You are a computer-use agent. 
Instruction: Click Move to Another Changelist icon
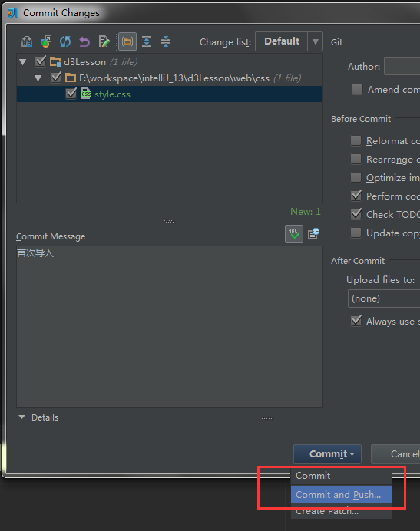tap(46, 41)
